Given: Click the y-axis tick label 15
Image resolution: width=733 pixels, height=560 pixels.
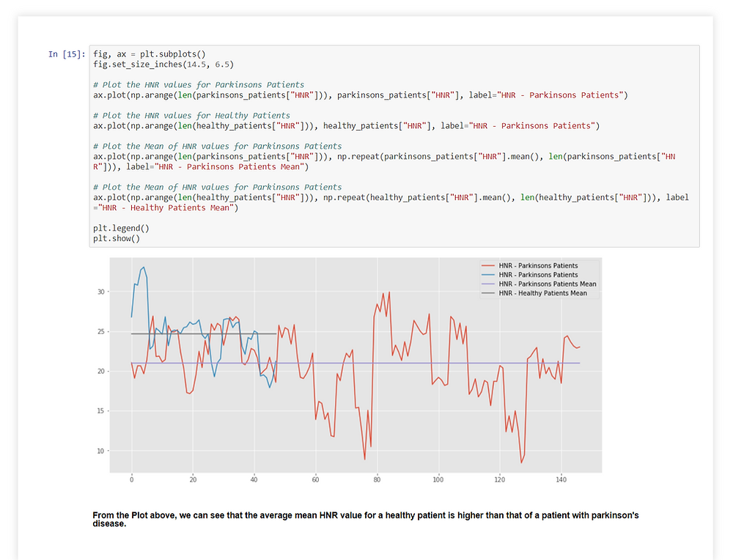Looking at the screenshot, I should [101, 411].
